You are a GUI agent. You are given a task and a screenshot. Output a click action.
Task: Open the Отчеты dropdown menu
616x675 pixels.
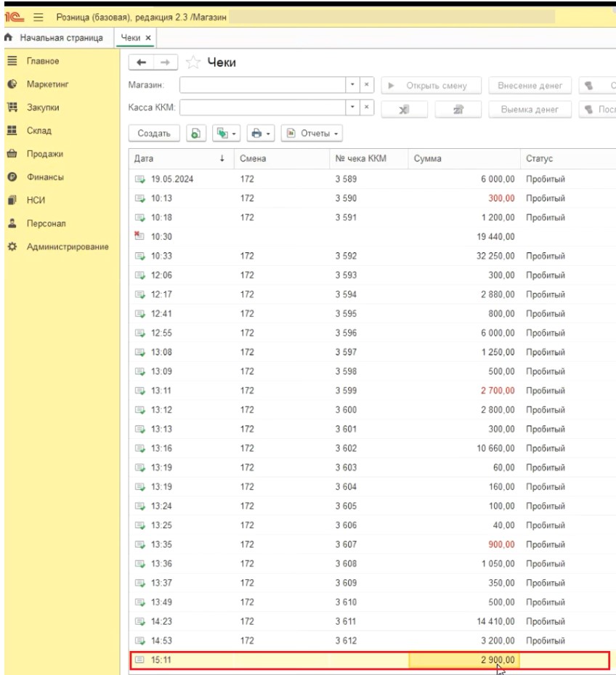312,134
